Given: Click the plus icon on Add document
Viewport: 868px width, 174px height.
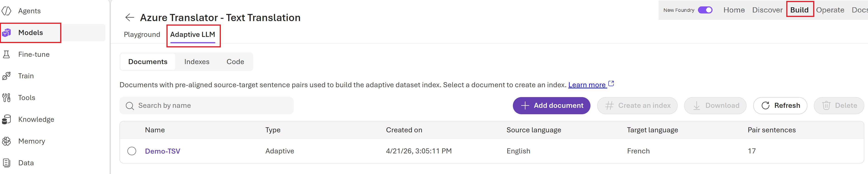Looking at the screenshot, I should tap(525, 106).
